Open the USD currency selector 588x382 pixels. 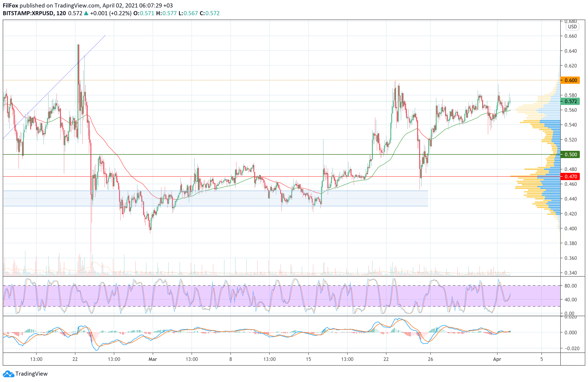(572, 27)
